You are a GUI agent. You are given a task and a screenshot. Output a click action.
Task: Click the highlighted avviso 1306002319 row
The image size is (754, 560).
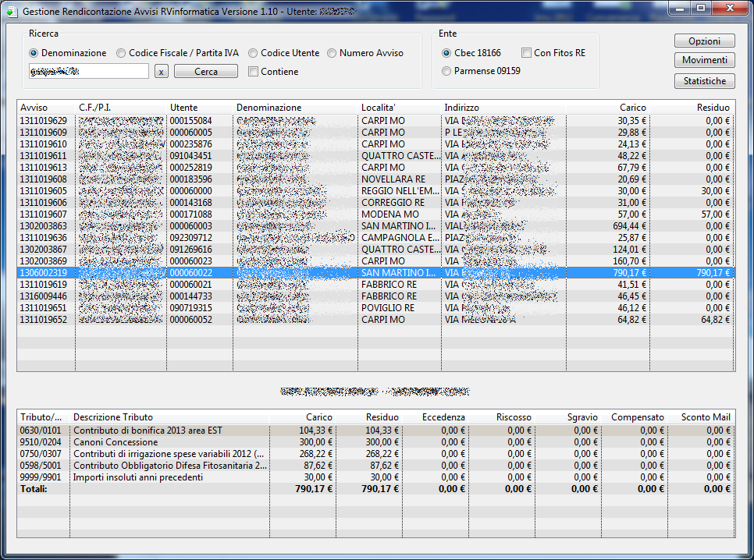coord(375,272)
